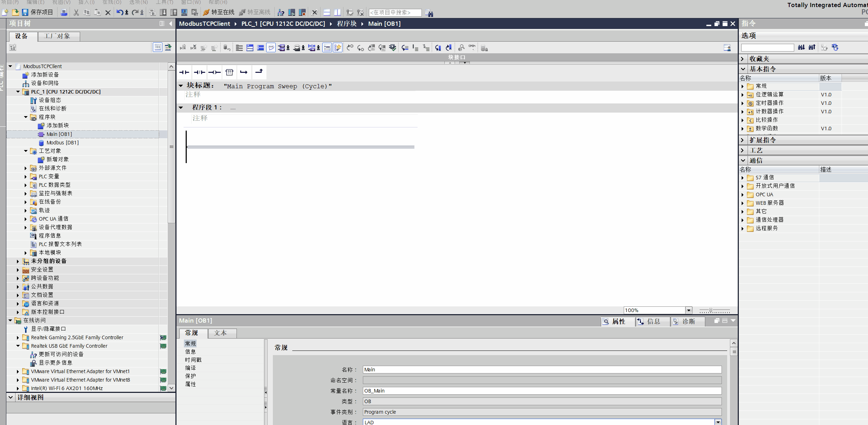This screenshot has width=868, height=425.
Task: Expand the PLC 变量 folder
Action: tap(26, 176)
